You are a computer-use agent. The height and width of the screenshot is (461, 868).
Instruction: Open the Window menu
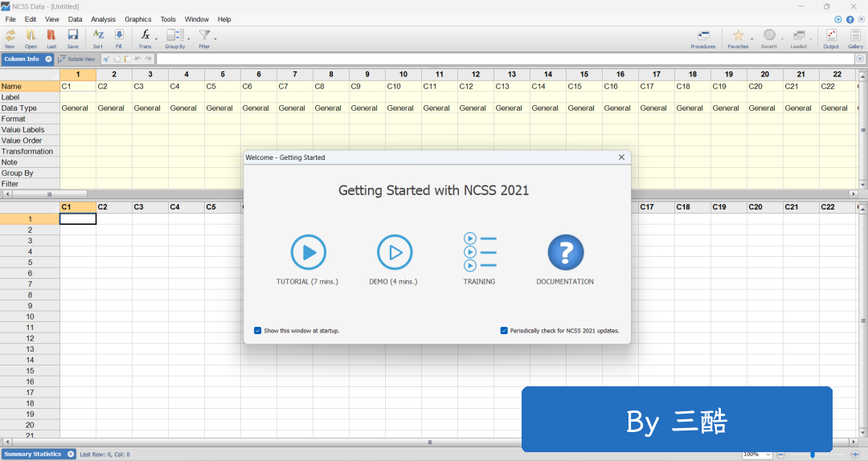coord(197,19)
